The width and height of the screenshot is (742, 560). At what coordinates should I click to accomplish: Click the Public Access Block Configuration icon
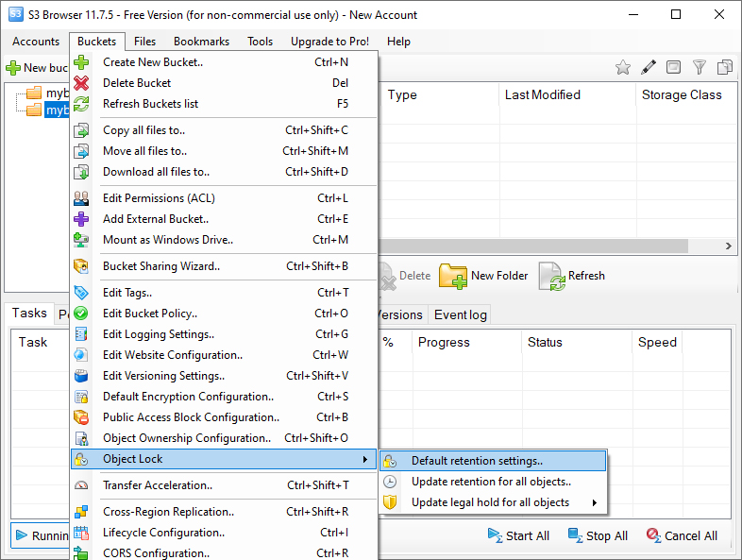coord(81,417)
